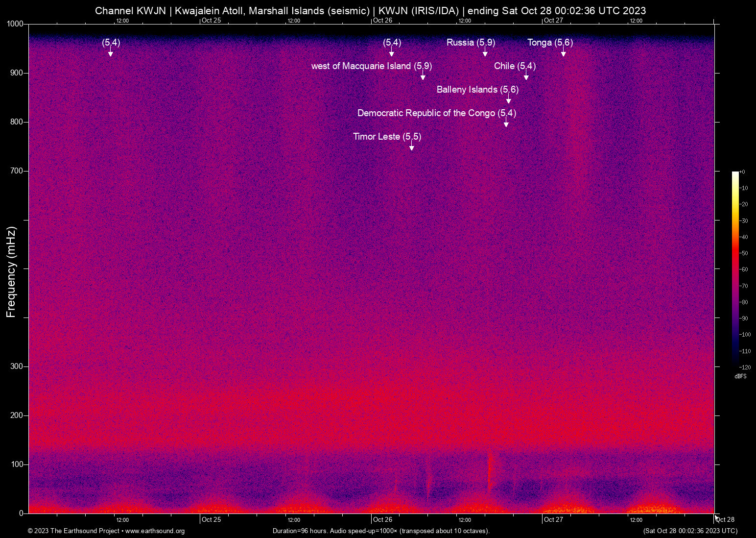Select the west of Macquarie Island (5.9) label
The width and height of the screenshot is (756, 538).
pyautogui.click(x=372, y=66)
